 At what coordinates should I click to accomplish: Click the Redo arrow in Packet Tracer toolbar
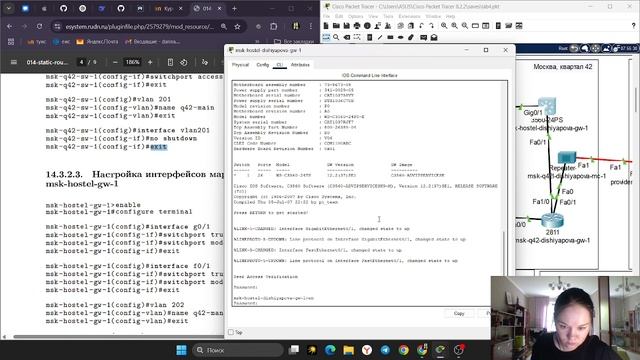(x=431, y=26)
